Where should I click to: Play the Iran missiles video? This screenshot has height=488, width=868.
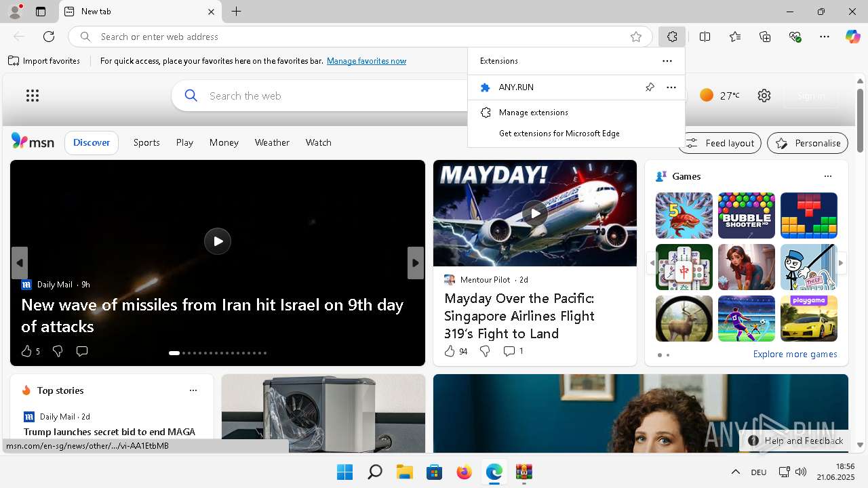click(218, 241)
